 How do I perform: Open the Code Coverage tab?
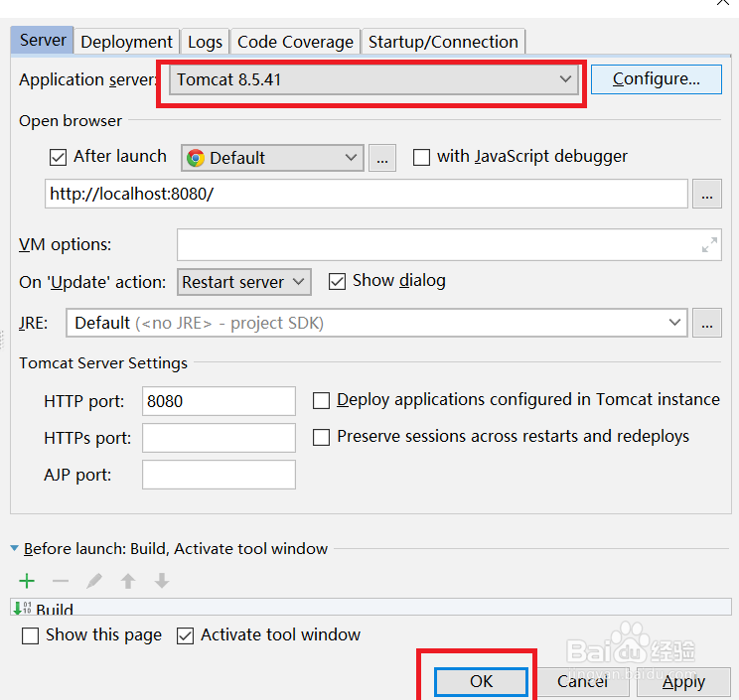click(295, 42)
